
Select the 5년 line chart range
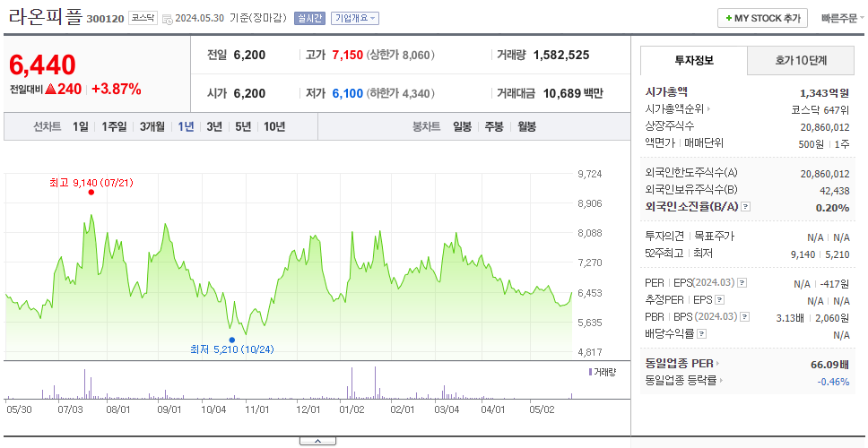tap(243, 126)
